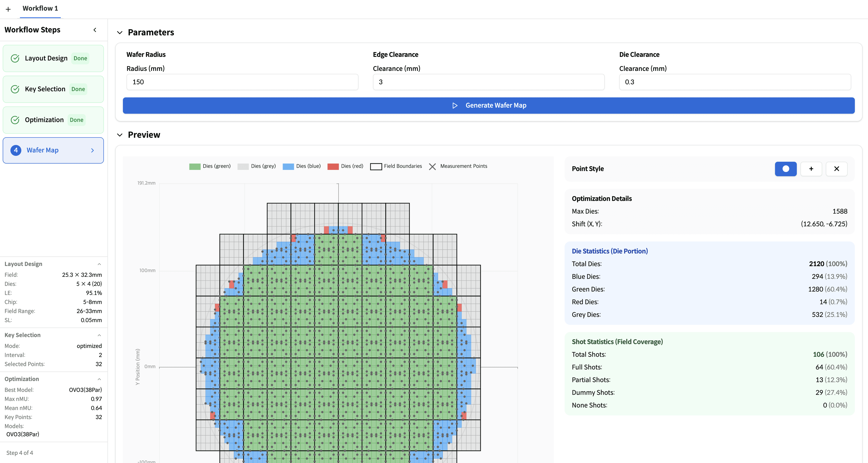The image size is (868, 463).
Task: Click the green legend color swatch
Action: [x=195, y=167]
